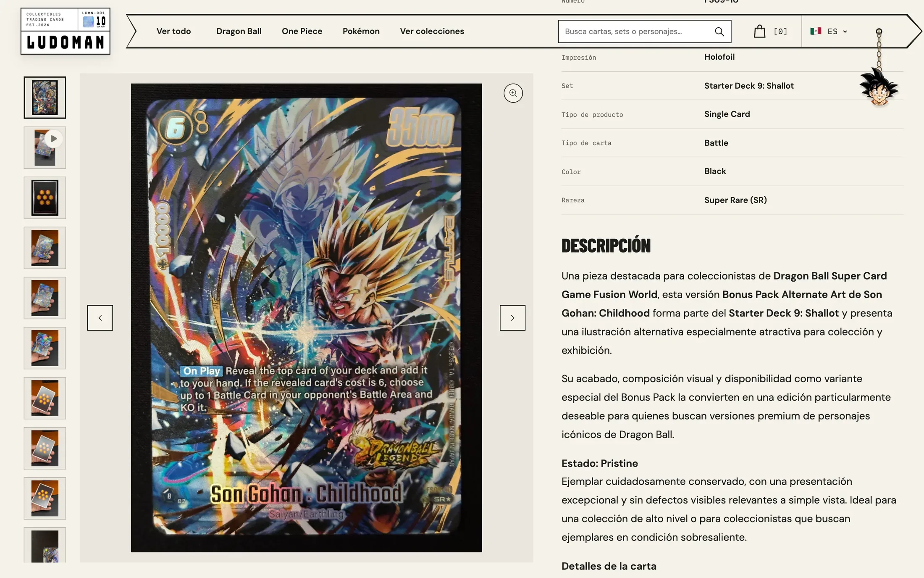
Task: Open the shopping bag cart
Action: [x=759, y=32]
